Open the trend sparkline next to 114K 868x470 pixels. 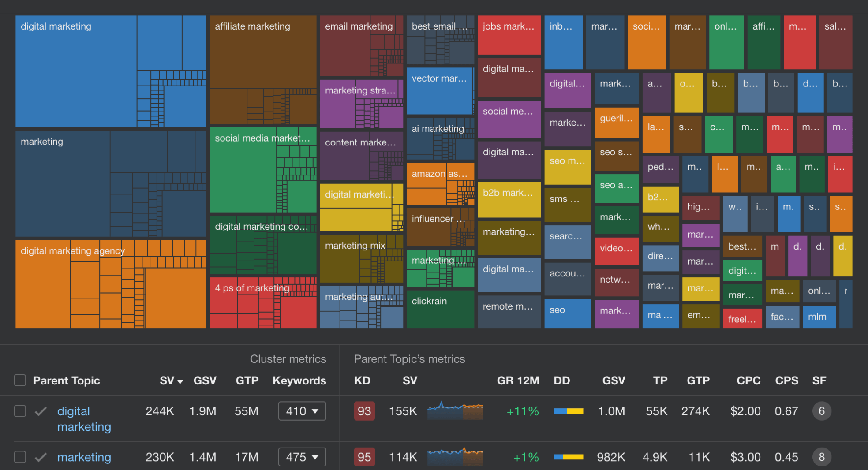(455, 456)
